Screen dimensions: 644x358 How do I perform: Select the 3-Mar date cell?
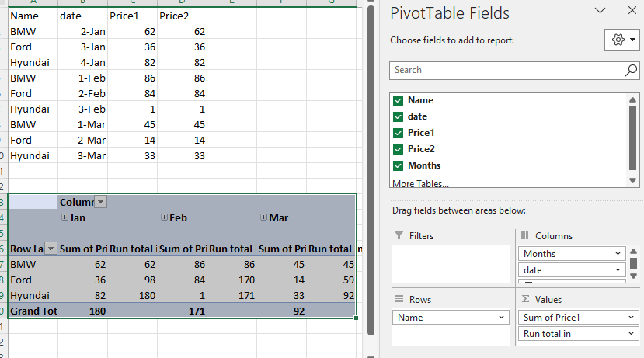[82, 156]
